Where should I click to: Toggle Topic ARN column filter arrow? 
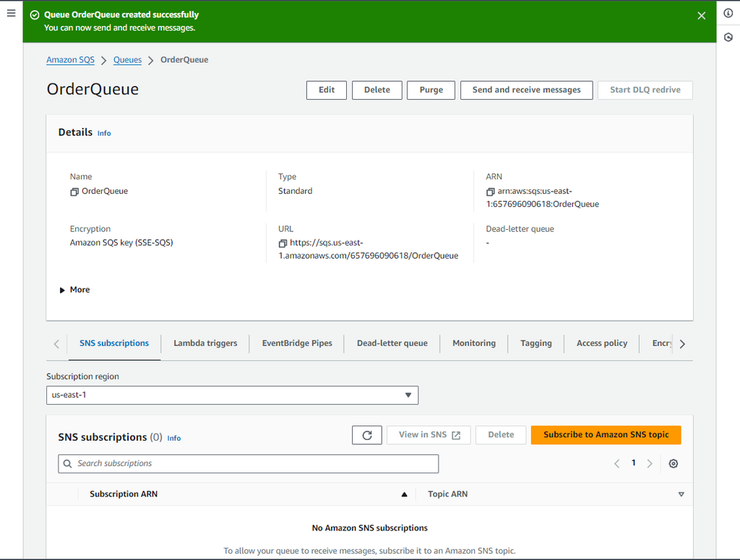681,494
